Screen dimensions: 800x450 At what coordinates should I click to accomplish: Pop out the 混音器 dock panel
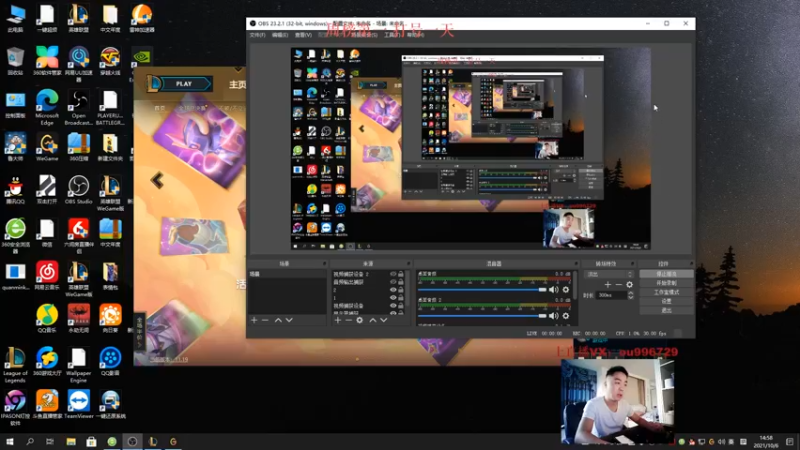pos(576,264)
